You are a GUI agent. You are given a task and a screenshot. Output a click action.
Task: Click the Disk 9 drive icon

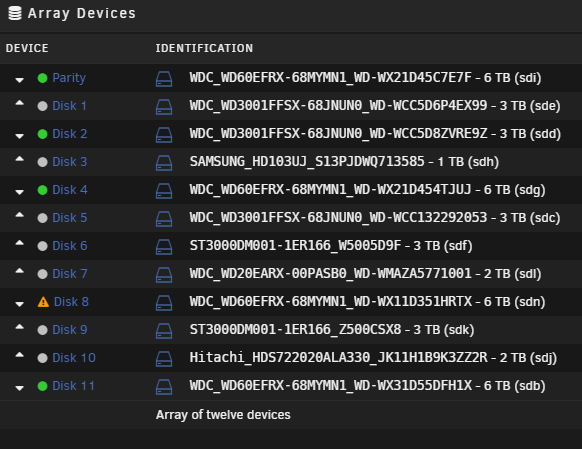[x=164, y=331]
